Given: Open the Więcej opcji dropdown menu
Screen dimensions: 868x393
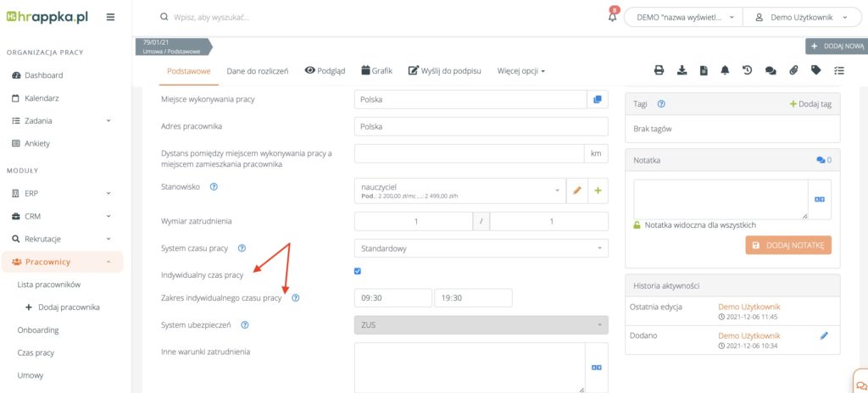Looking at the screenshot, I should tap(520, 71).
